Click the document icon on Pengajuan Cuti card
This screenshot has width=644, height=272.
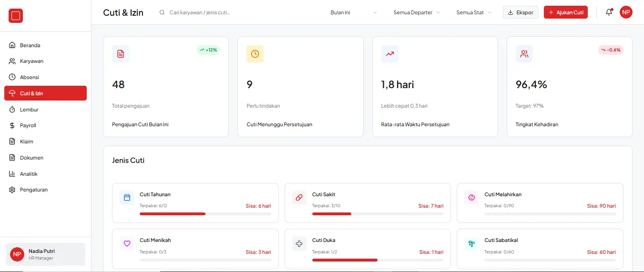tap(121, 54)
